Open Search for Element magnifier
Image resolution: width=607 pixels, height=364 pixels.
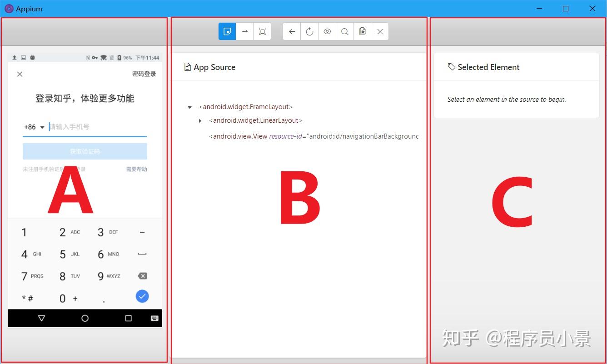(x=345, y=31)
